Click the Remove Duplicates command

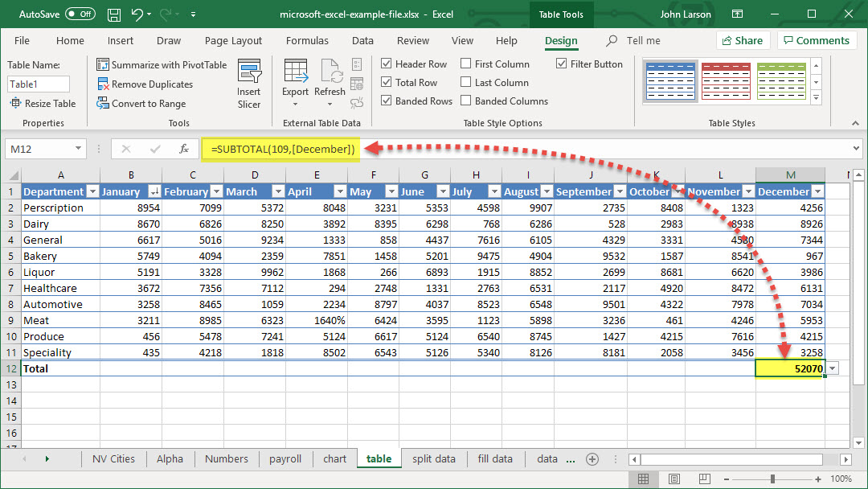(x=145, y=84)
